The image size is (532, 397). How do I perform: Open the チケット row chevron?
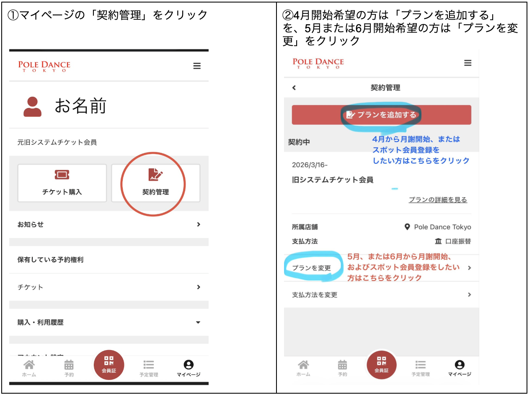[198, 287]
